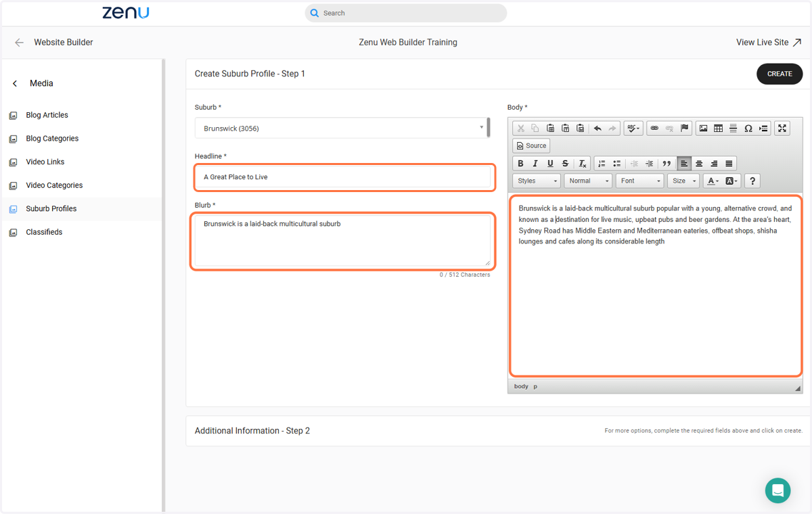Select justify alignment
812x514 pixels.
[x=729, y=164]
